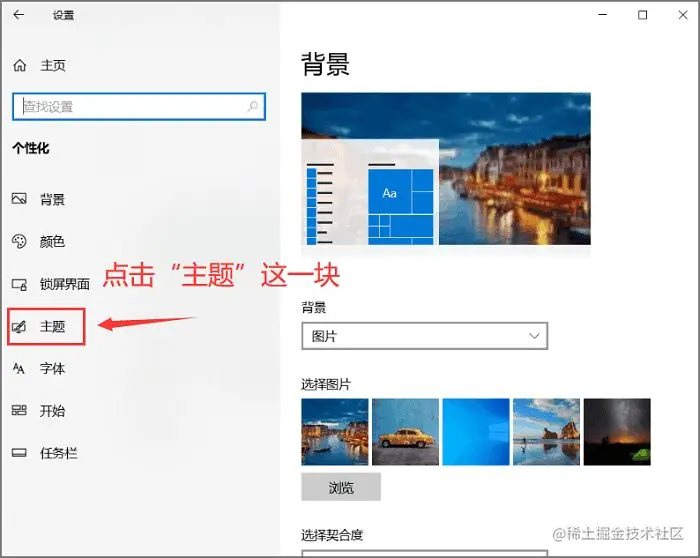Open the 任务栏 settings page
700x558 pixels.
point(58,453)
